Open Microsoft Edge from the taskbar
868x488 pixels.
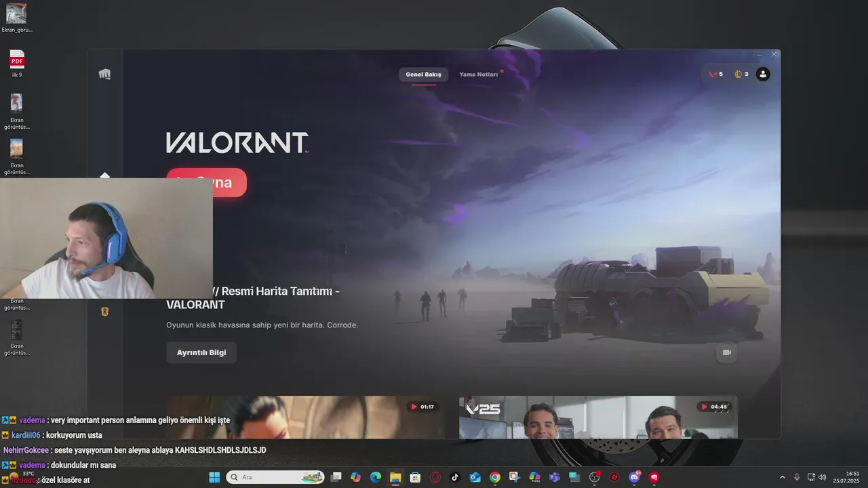375,477
